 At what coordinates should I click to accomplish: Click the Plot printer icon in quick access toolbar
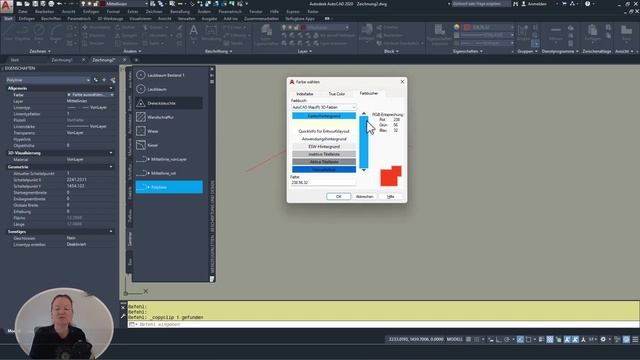click(x=51, y=4)
